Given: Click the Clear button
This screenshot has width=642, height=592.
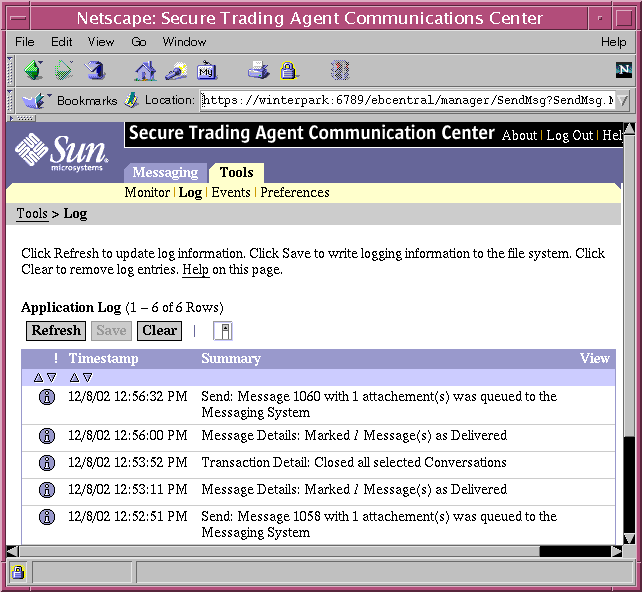Looking at the screenshot, I should (159, 331).
